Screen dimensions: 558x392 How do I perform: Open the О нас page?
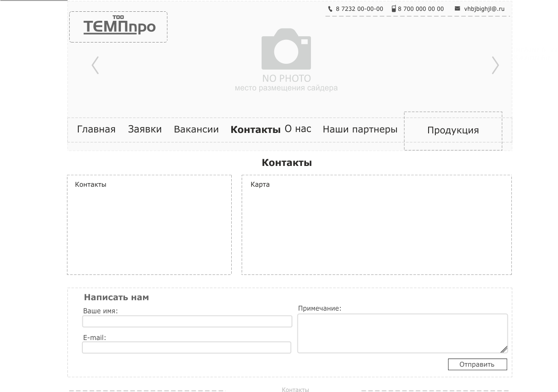click(x=298, y=129)
